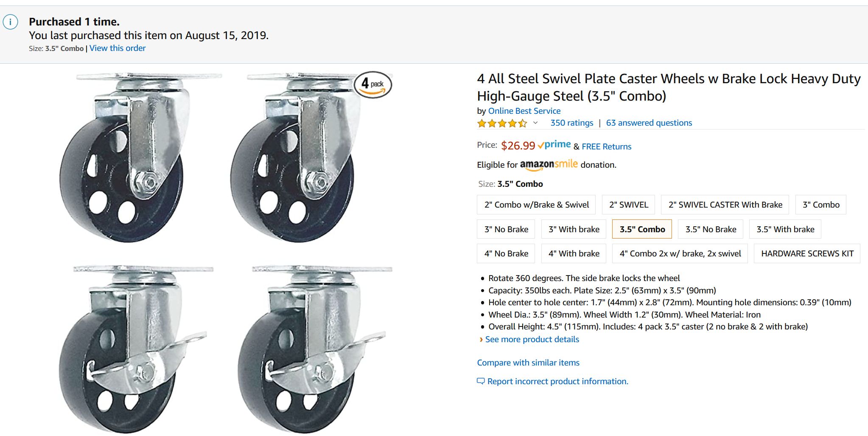Click the star rating icons

tap(502, 124)
